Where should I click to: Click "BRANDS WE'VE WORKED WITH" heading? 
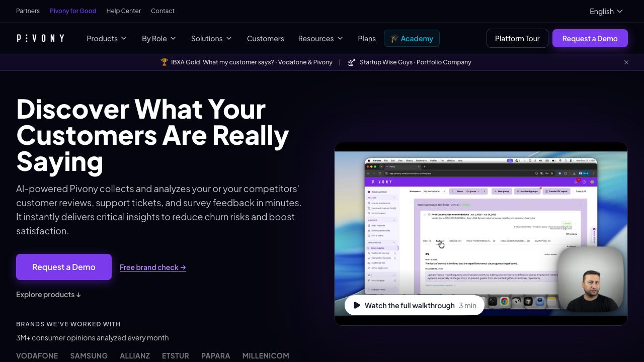pyautogui.click(x=68, y=324)
